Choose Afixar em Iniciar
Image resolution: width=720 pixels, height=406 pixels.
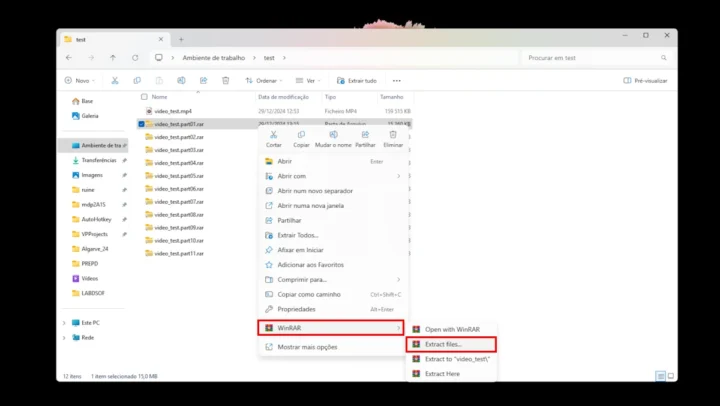pos(332,250)
